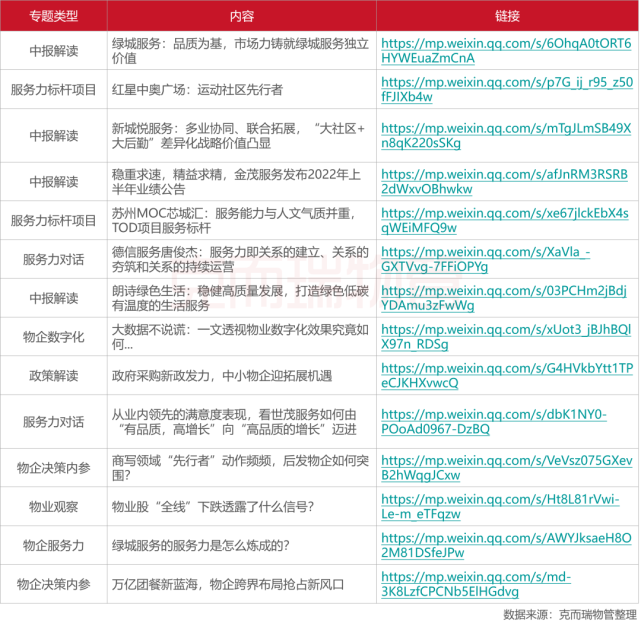Open the link starting with Ht8L81rVwi-
Image resolution: width=641 pixels, height=623 pixels.
pyautogui.click(x=500, y=506)
